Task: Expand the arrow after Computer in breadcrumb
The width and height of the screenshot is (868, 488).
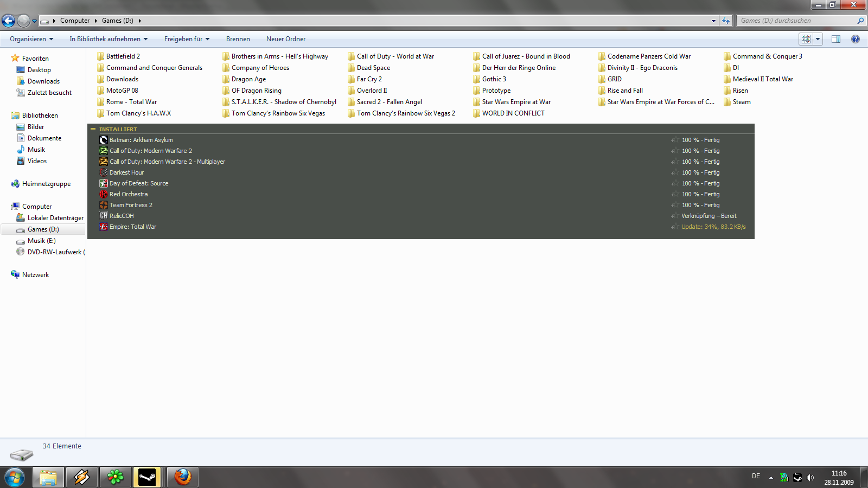Action: pos(95,21)
